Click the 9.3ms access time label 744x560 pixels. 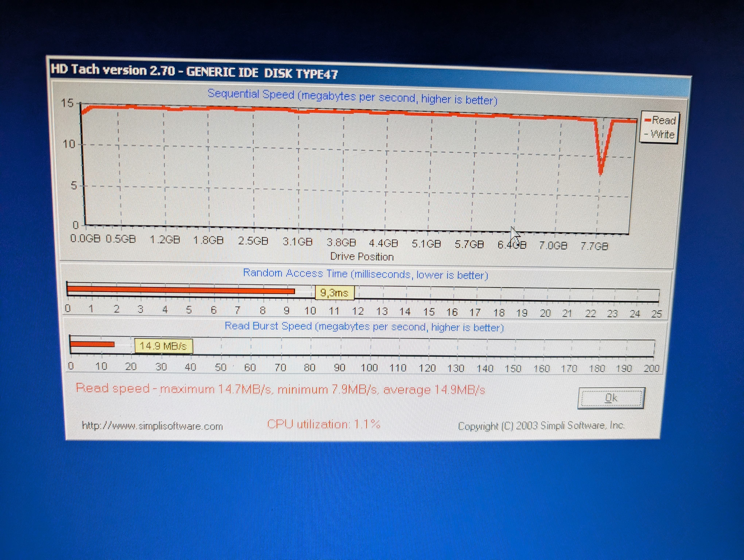coord(334,293)
